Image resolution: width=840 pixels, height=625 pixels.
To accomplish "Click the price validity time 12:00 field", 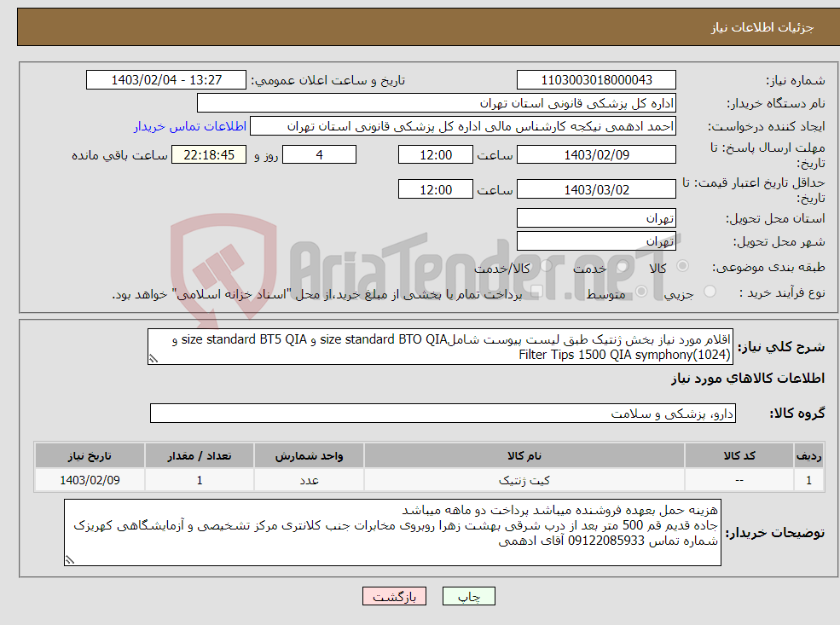I will pyautogui.click(x=436, y=189).
